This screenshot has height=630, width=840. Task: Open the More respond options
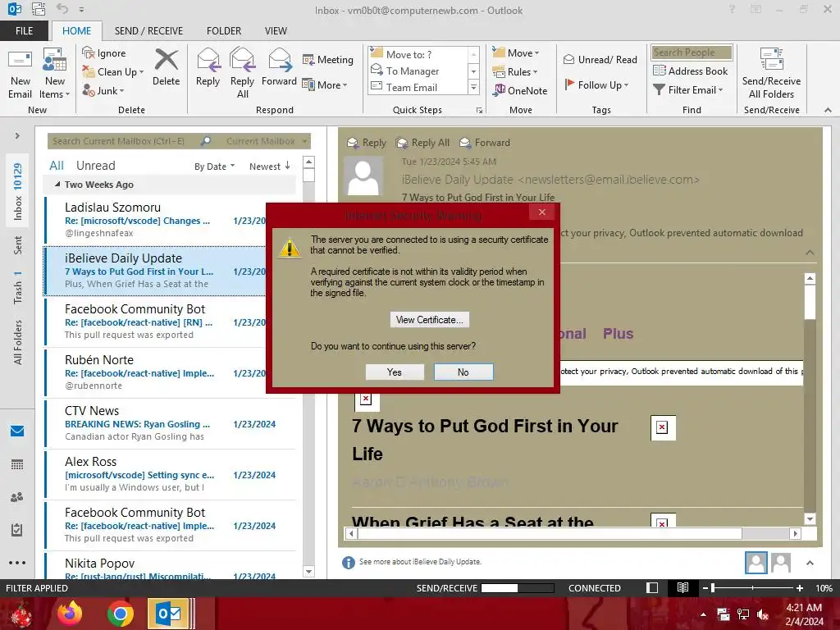325,84
